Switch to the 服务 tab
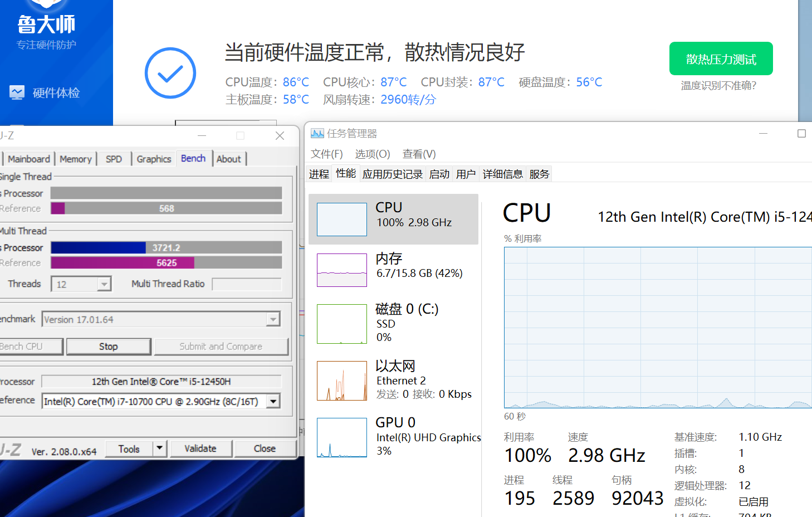 coord(539,174)
